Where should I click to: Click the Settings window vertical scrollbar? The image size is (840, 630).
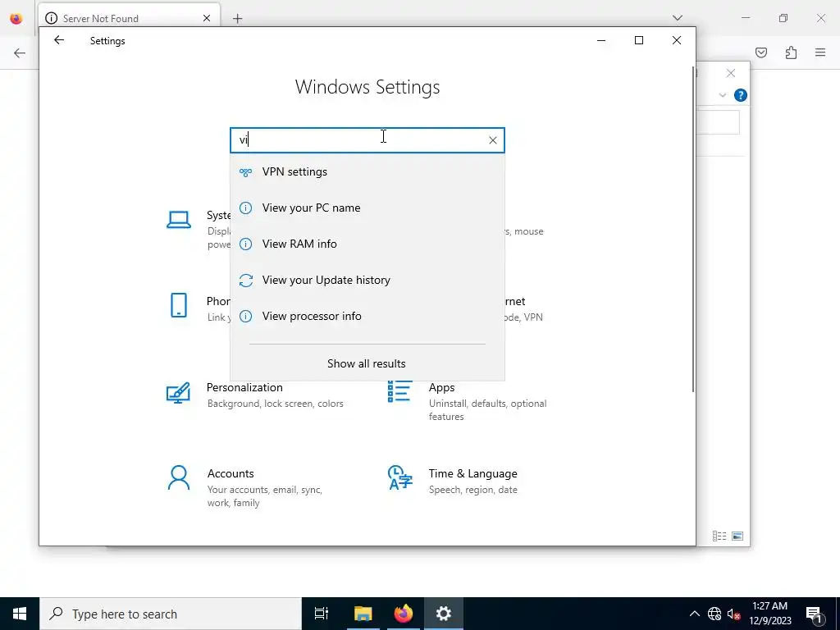693,230
